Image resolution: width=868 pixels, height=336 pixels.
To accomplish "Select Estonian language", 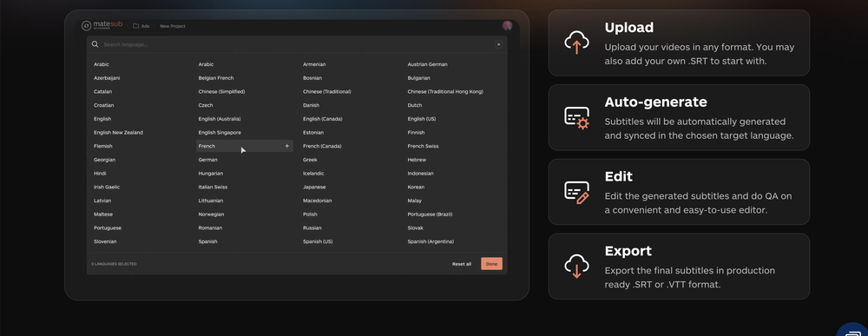I will click(313, 133).
